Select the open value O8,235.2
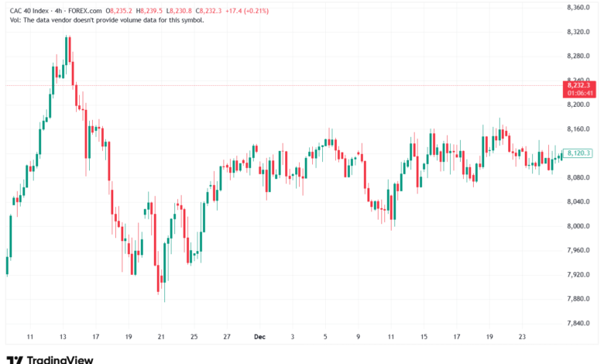 122,10
